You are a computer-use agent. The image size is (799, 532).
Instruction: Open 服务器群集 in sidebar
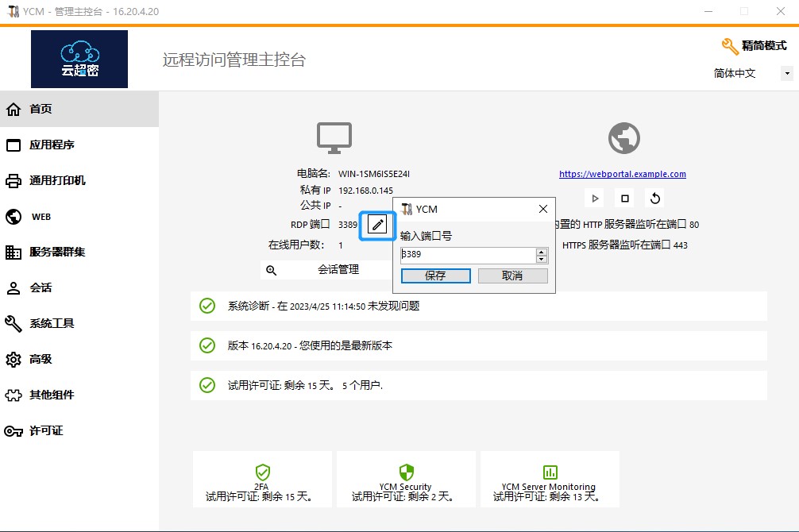tap(57, 252)
